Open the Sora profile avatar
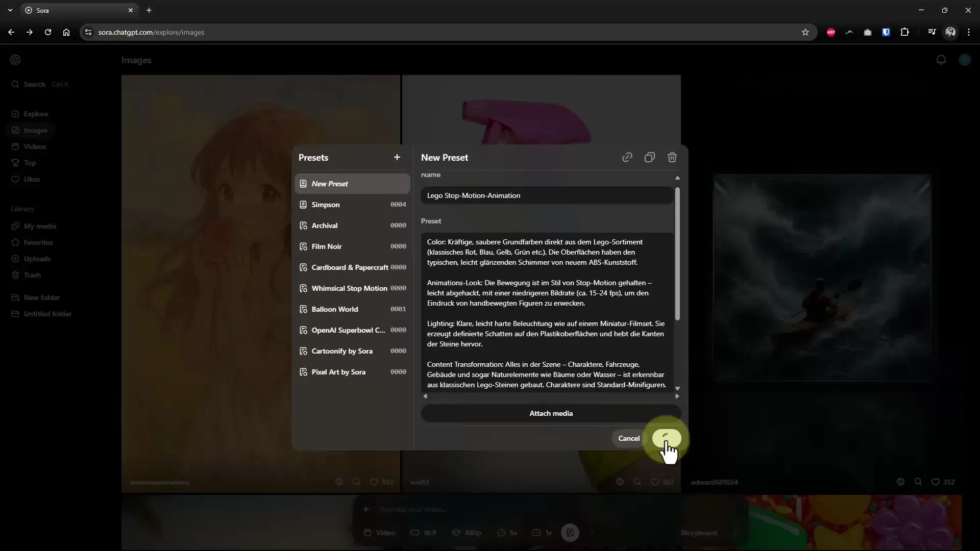Image resolution: width=980 pixels, height=551 pixels. click(x=964, y=60)
